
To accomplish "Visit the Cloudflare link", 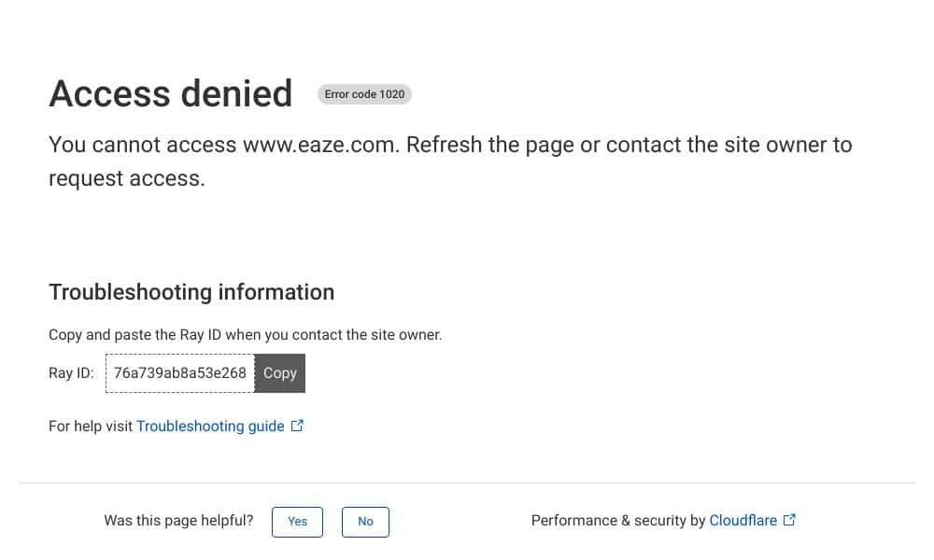I will click(743, 521).
